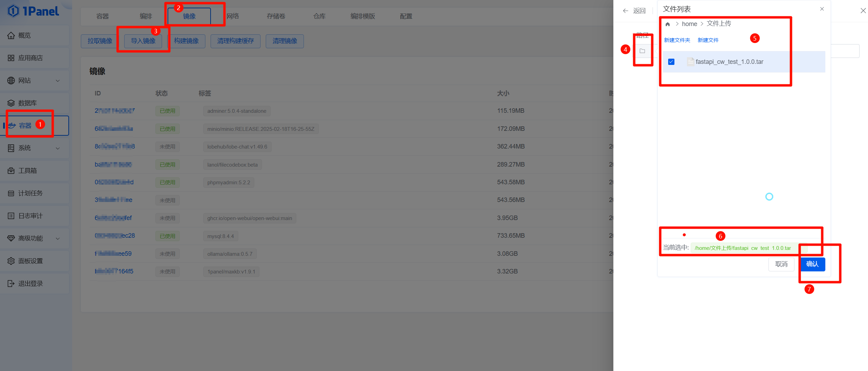
Task: Open the 数据库 database sidebar icon
Action: coord(11,103)
